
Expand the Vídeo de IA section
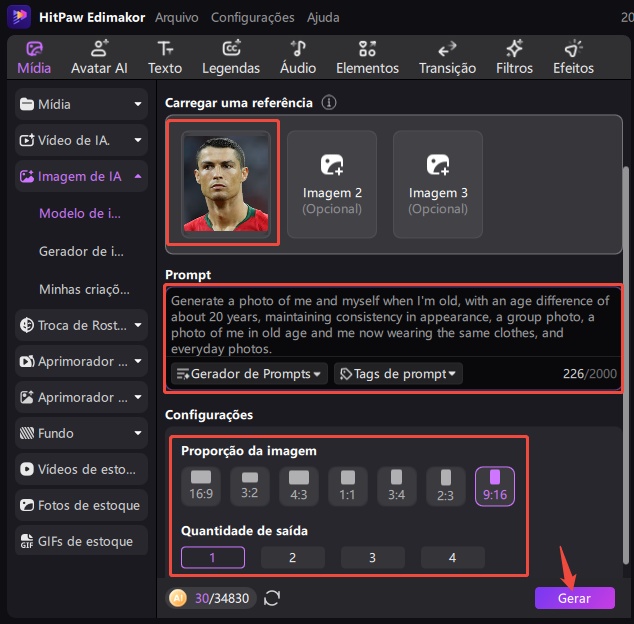click(81, 140)
